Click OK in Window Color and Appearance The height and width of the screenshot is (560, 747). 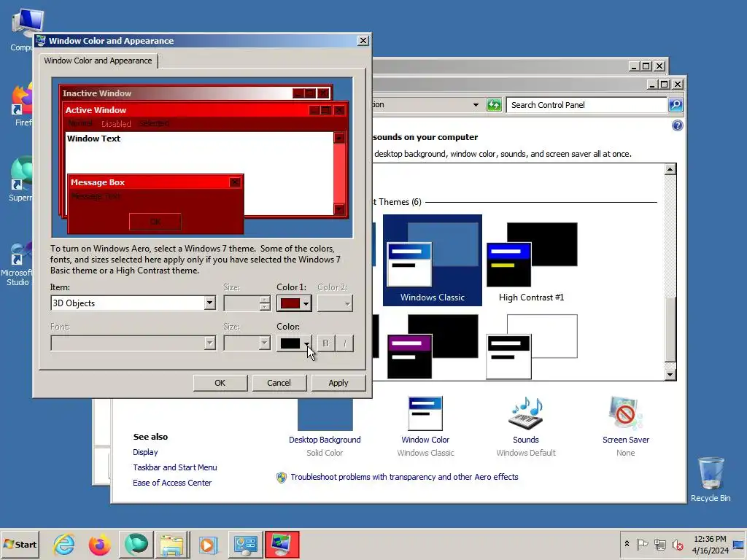point(220,383)
